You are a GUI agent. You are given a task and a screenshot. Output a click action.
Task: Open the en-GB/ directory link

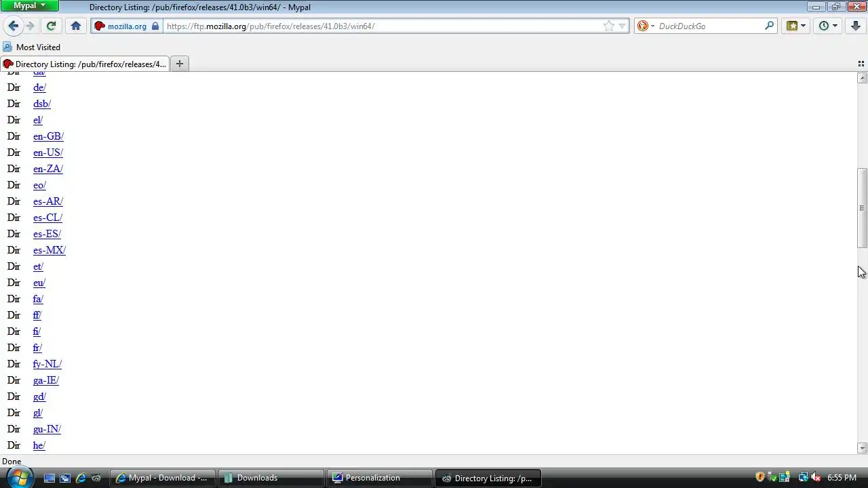tap(48, 136)
